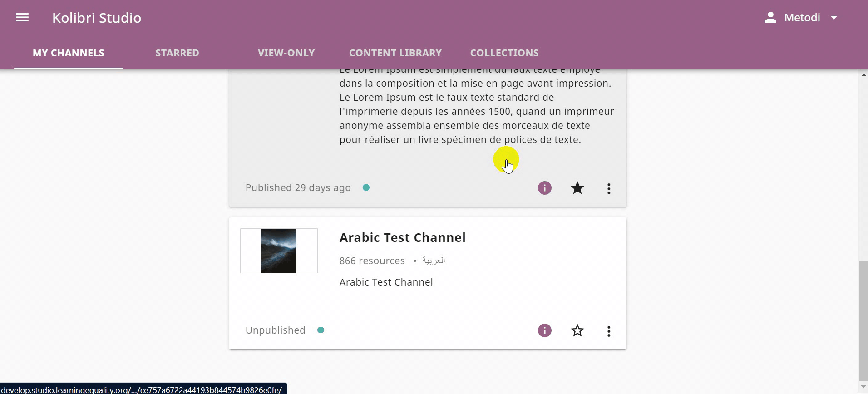This screenshot has width=868, height=394.
Task: Select the My Channels tab
Action: click(x=69, y=53)
